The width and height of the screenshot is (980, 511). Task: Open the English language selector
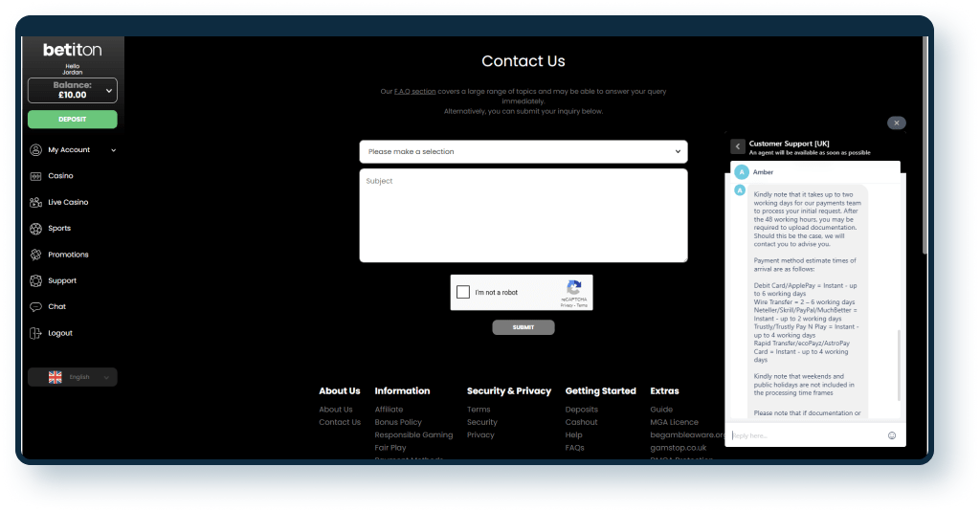pyautogui.click(x=73, y=377)
